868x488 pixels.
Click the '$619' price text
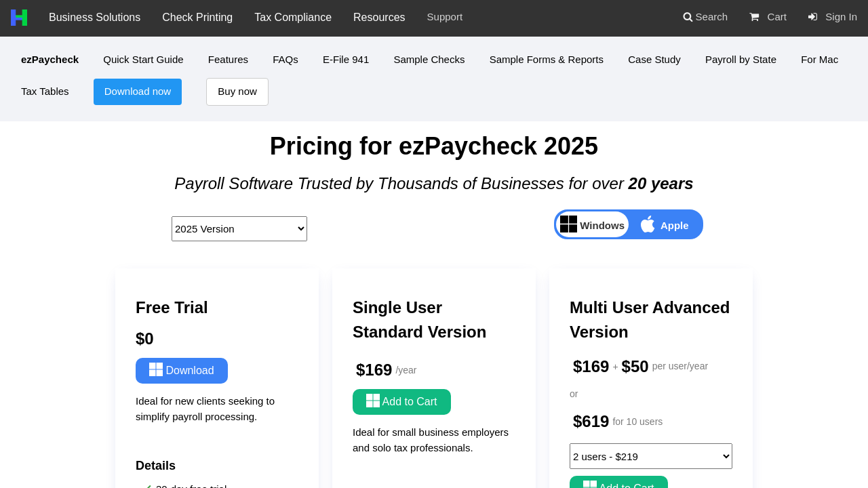pyautogui.click(x=591, y=422)
